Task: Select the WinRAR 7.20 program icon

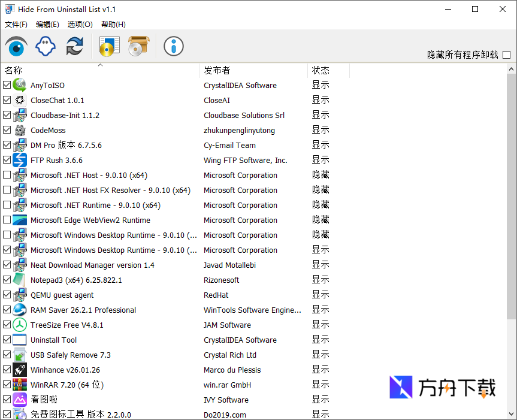Action: coord(20,385)
